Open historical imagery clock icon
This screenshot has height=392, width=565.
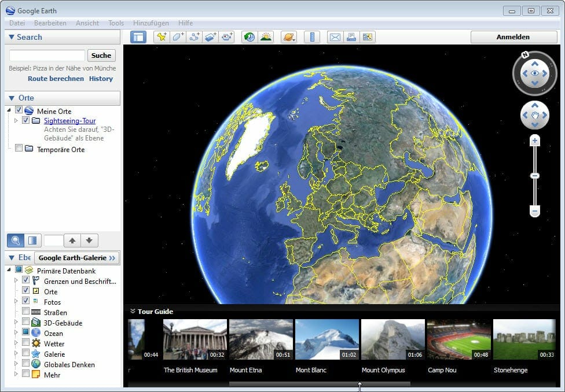click(x=250, y=37)
